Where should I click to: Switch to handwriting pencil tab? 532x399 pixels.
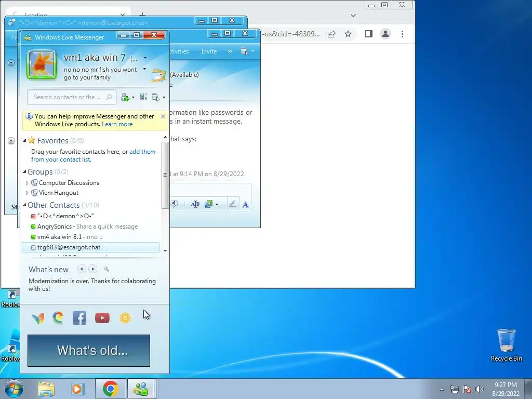232,204
